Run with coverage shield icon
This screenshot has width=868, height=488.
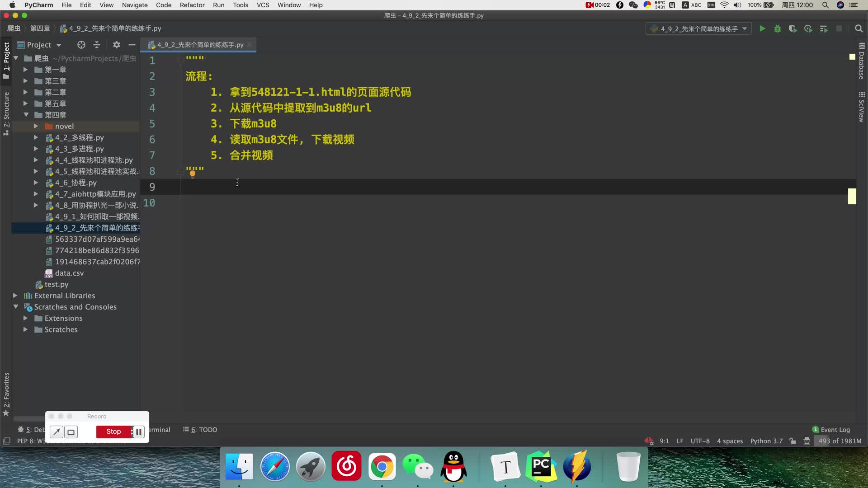pos(793,29)
